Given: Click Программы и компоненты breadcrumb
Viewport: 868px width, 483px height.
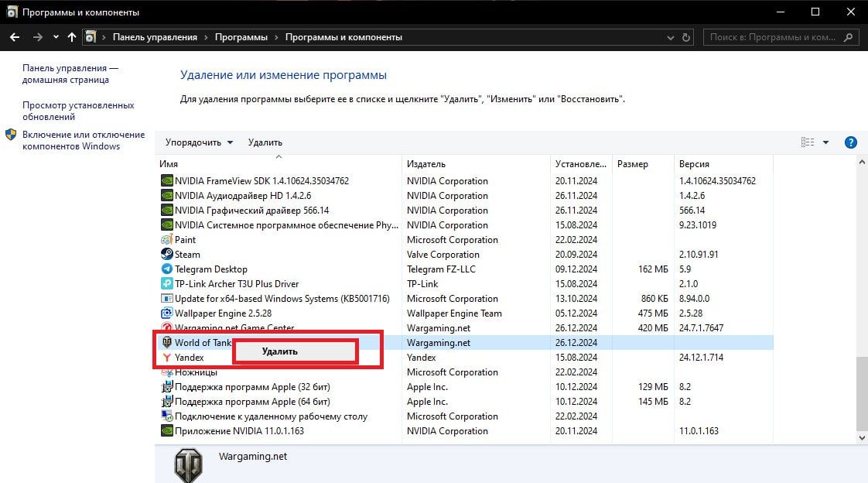Looking at the screenshot, I should click(x=343, y=37).
